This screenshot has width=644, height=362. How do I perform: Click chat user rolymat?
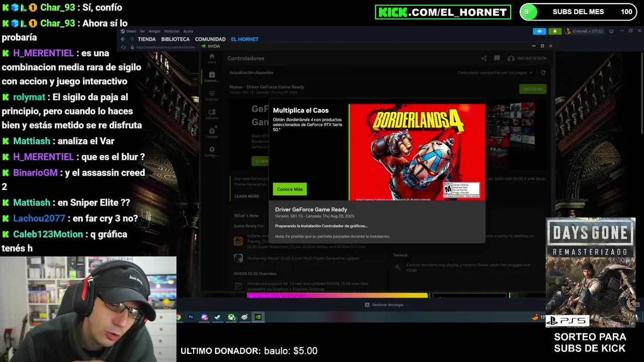click(29, 97)
